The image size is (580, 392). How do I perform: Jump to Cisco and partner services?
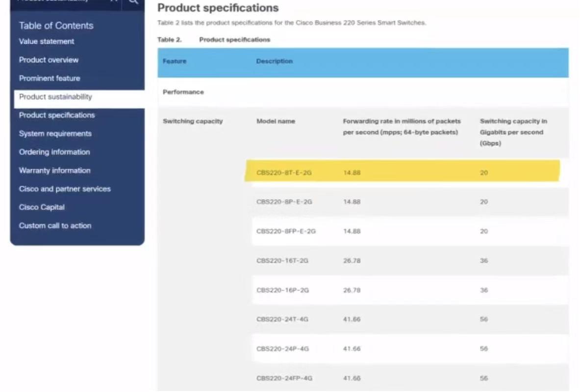coord(65,189)
